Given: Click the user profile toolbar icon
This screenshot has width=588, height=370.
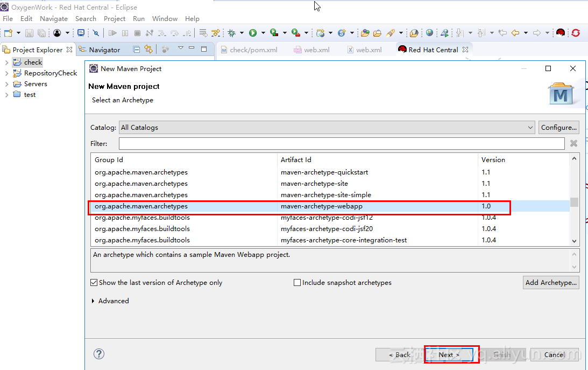Looking at the screenshot, I should (x=57, y=33).
